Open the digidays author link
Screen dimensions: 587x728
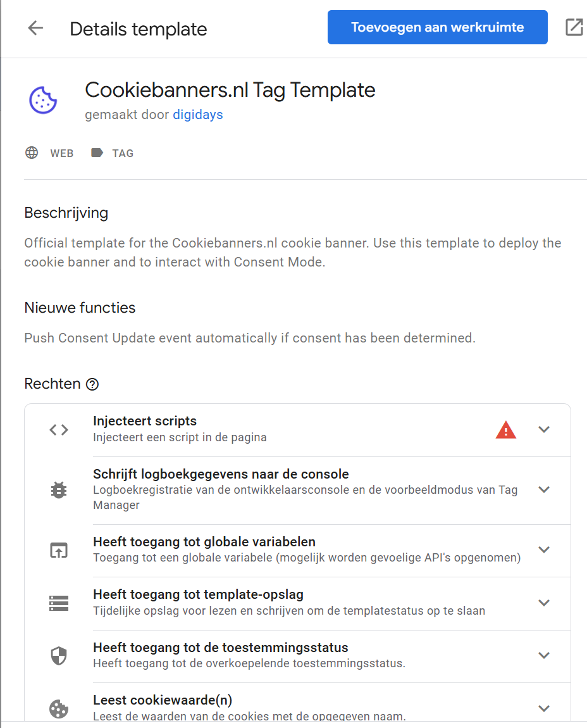pyautogui.click(x=197, y=115)
